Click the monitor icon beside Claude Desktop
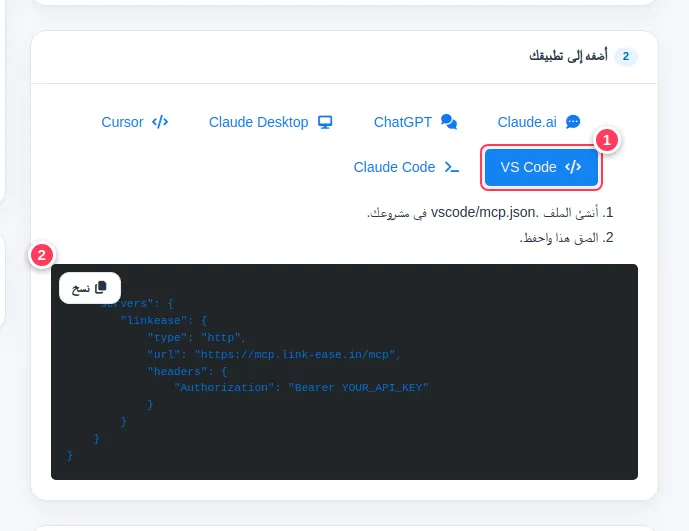 coord(325,122)
